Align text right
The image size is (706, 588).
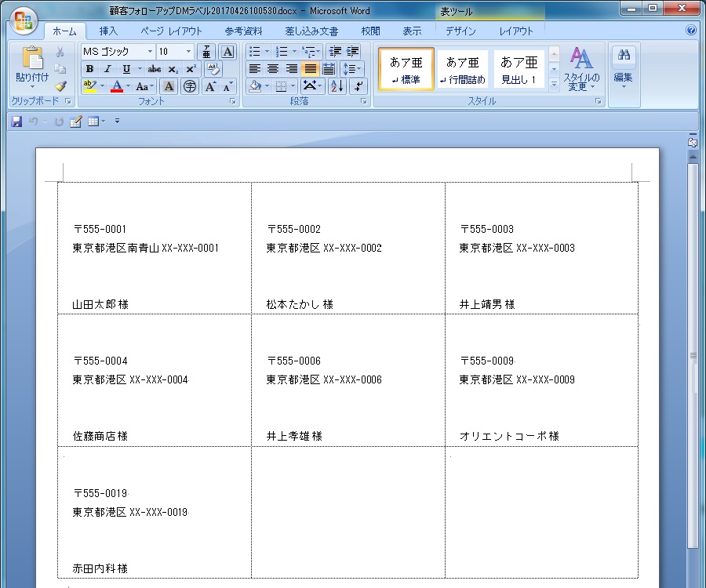coord(291,69)
